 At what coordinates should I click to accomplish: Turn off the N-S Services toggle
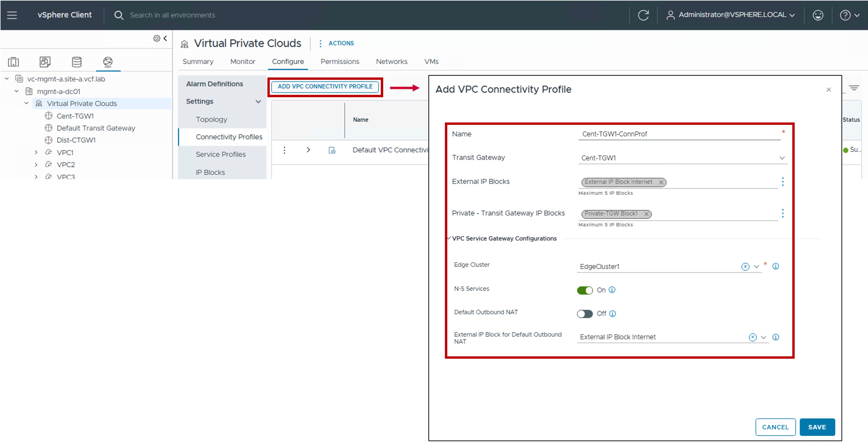[585, 290]
